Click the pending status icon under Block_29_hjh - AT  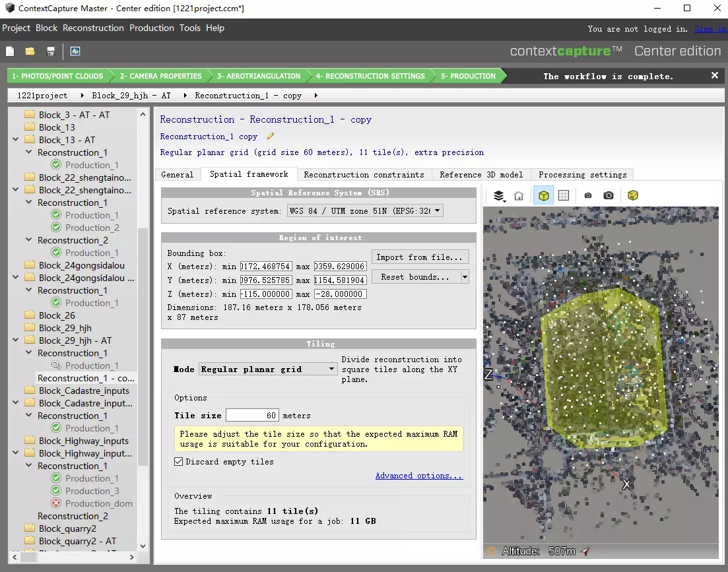[56, 365]
